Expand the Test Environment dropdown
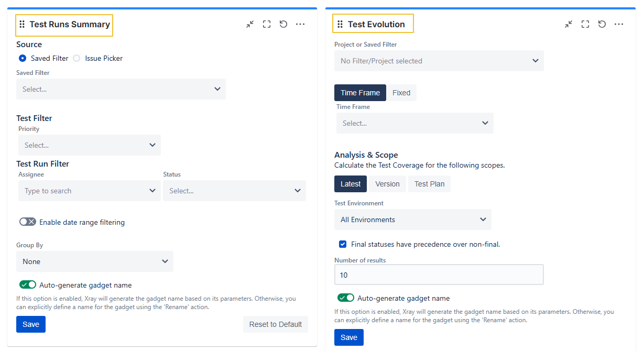This screenshot has height=351, width=644. tap(413, 220)
